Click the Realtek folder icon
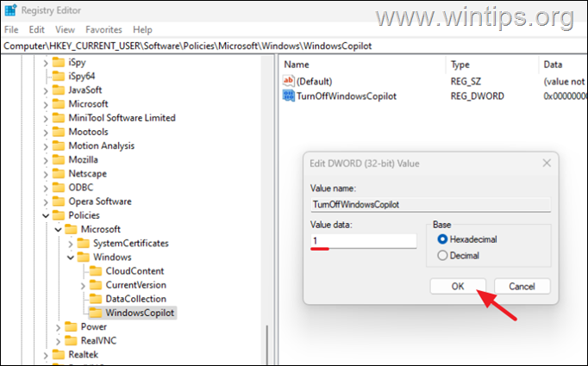The image size is (588, 366). click(58, 355)
